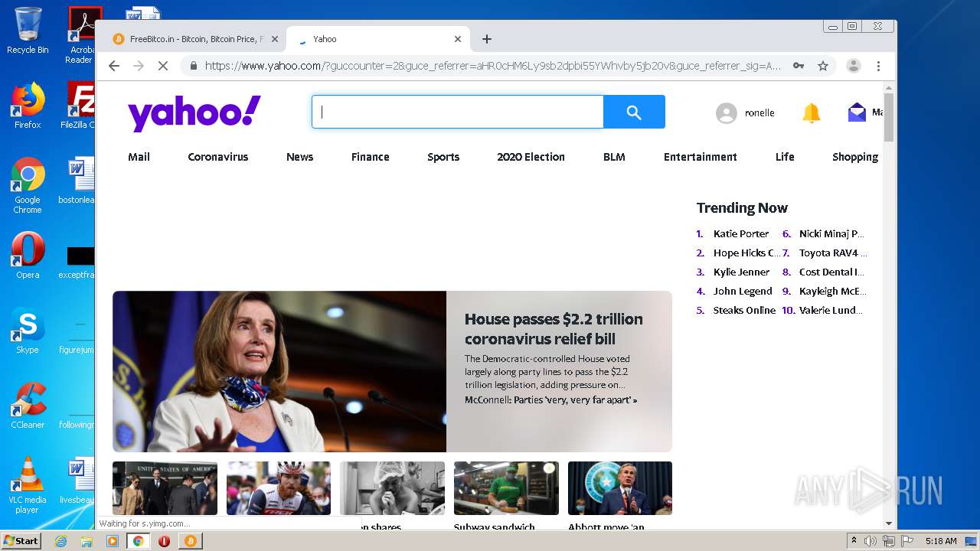This screenshot has height=551, width=980.
Task: Open the Shopping navigation item
Action: pos(855,157)
